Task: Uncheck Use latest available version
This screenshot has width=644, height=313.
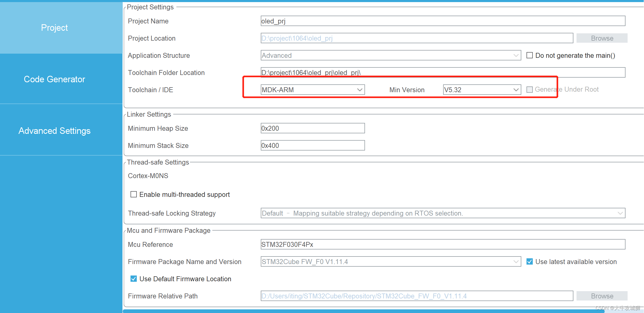Action: (530, 262)
